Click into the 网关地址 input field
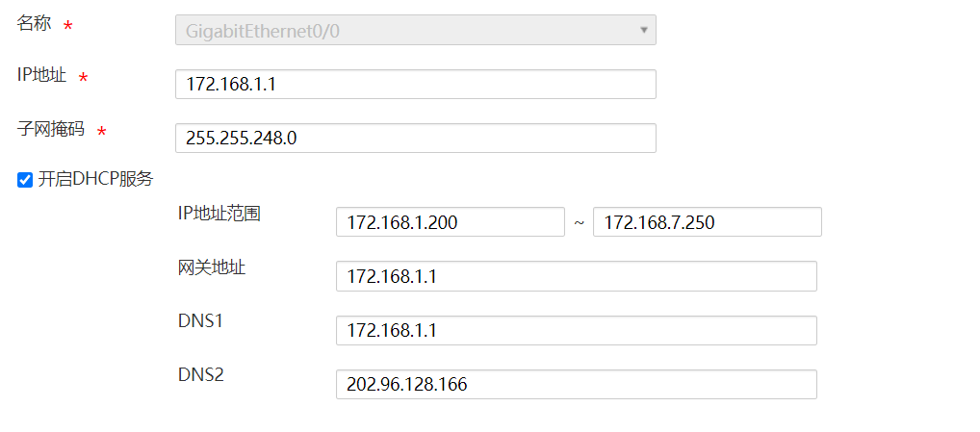980x432 pixels. [576, 276]
